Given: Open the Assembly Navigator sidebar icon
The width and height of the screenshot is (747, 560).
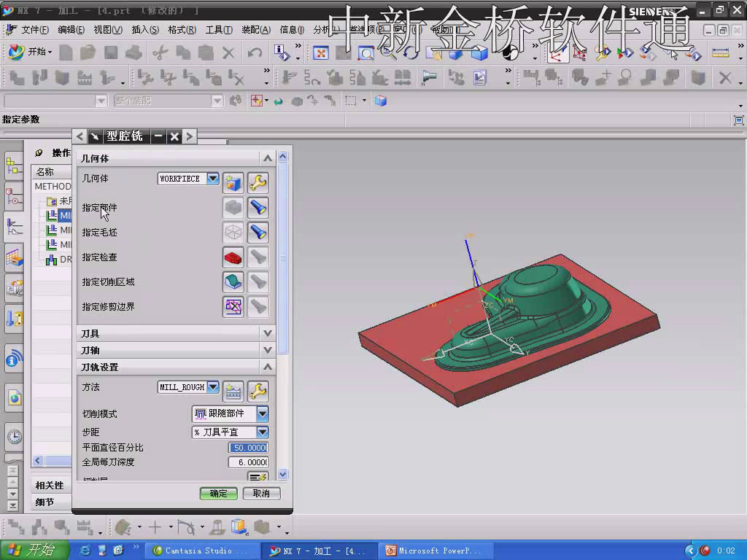Looking at the screenshot, I should tap(15, 166).
